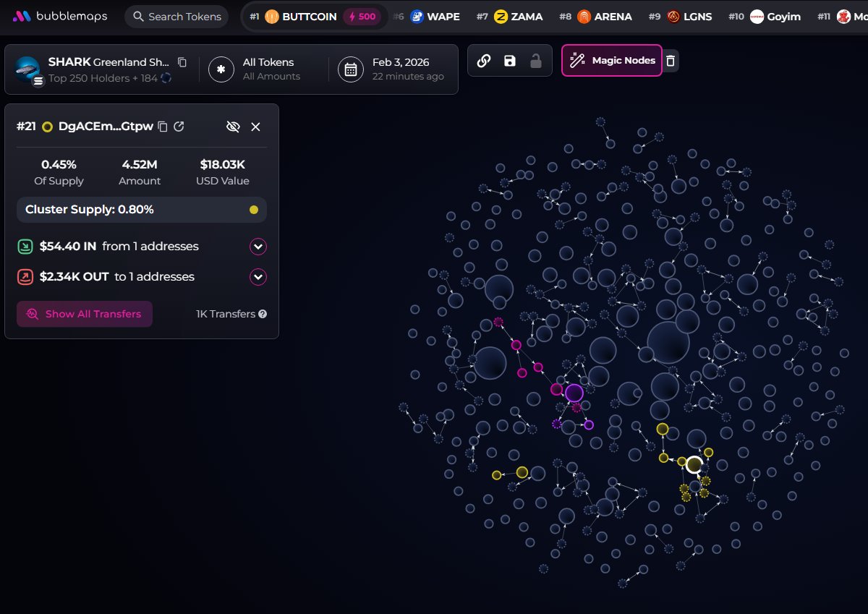Click the save map icon
Image resolution: width=868 pixels, height=614 pixels.
[x=510, y=61]
